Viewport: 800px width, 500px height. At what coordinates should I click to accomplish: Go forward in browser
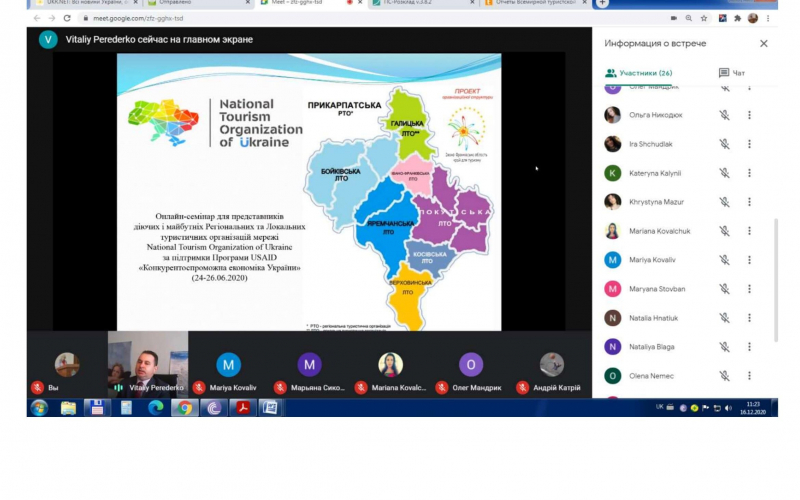tap(52, 18)
